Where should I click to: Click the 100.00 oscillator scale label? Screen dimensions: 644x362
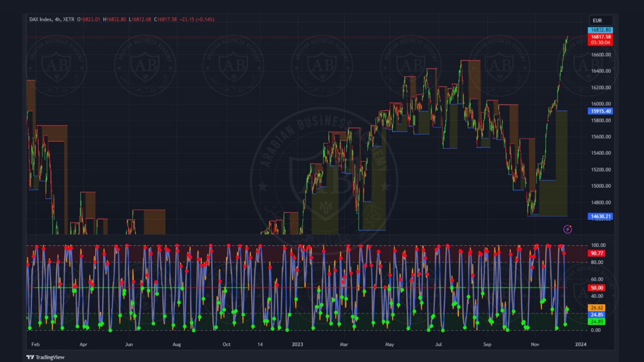[597, 245]
